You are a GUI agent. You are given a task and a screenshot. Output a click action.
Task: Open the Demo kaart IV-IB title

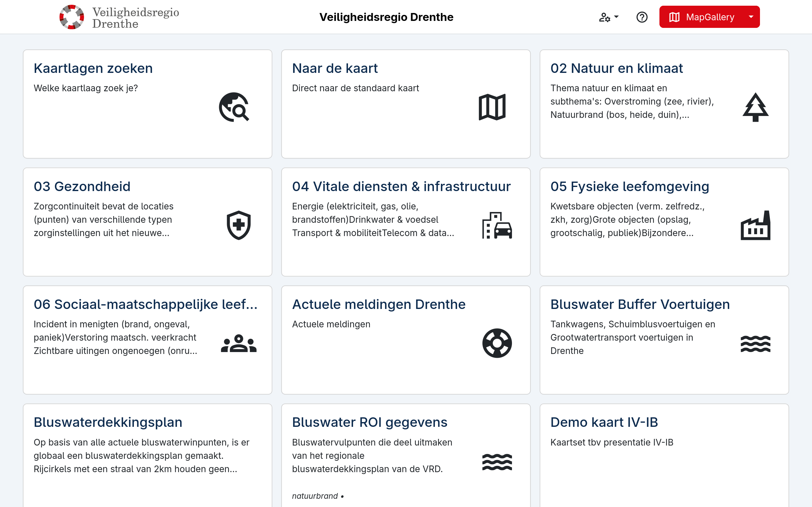point(604,422)
